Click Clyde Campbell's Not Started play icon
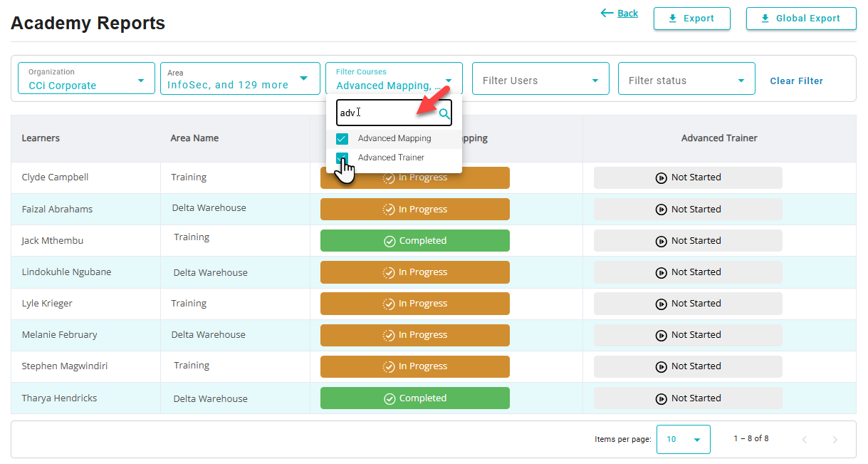This screenshot has width=868, height=464. (x=662, y=177)
